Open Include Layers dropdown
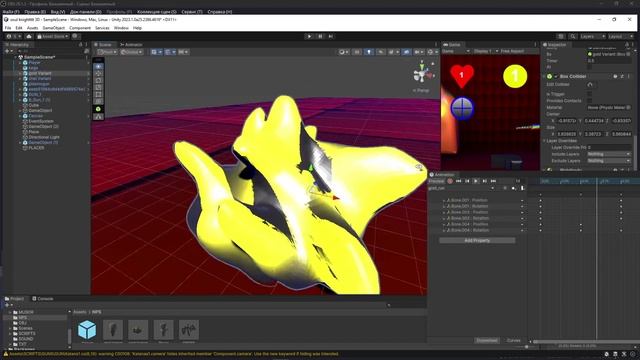The height and width of the screenshot is (360, 640). tap(609, 154)
